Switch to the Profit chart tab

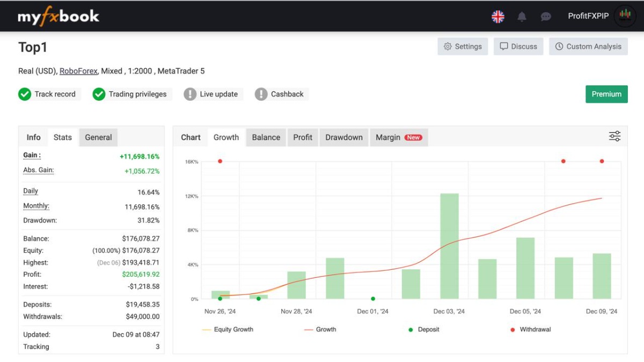click(303, 137)
